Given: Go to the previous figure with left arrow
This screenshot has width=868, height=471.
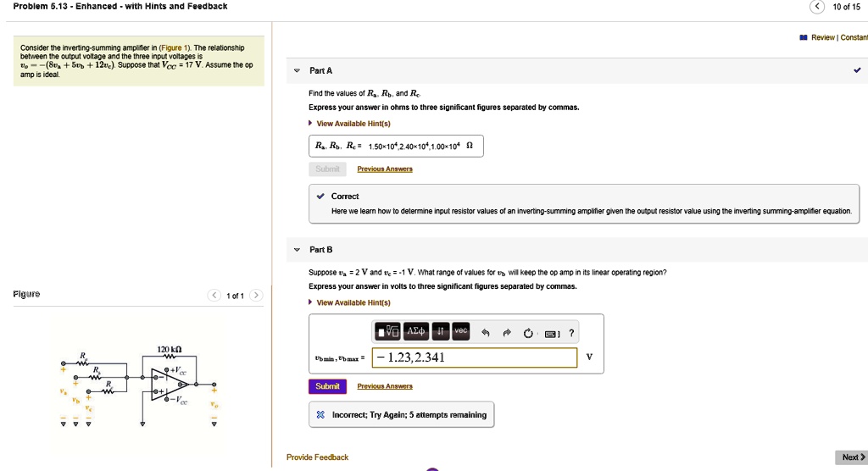Looking at the screenshot, I should [x=215, y=296].
